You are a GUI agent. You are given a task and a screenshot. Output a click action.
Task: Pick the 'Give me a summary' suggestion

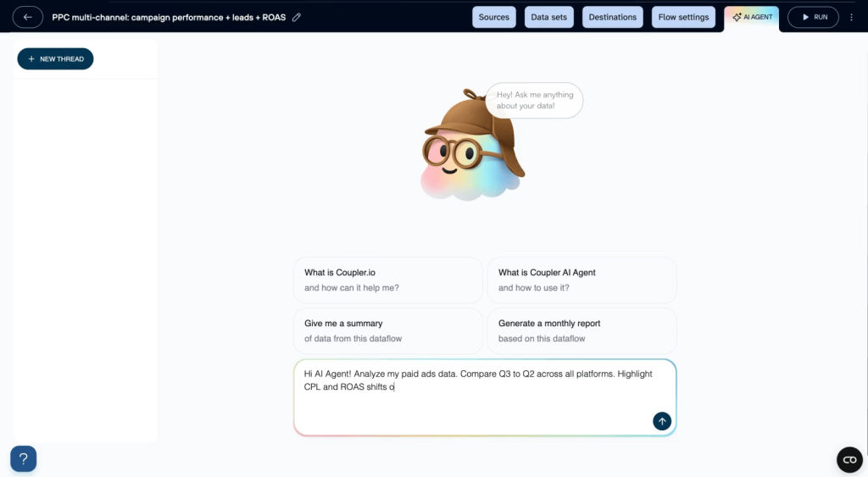tap(387, 330)
